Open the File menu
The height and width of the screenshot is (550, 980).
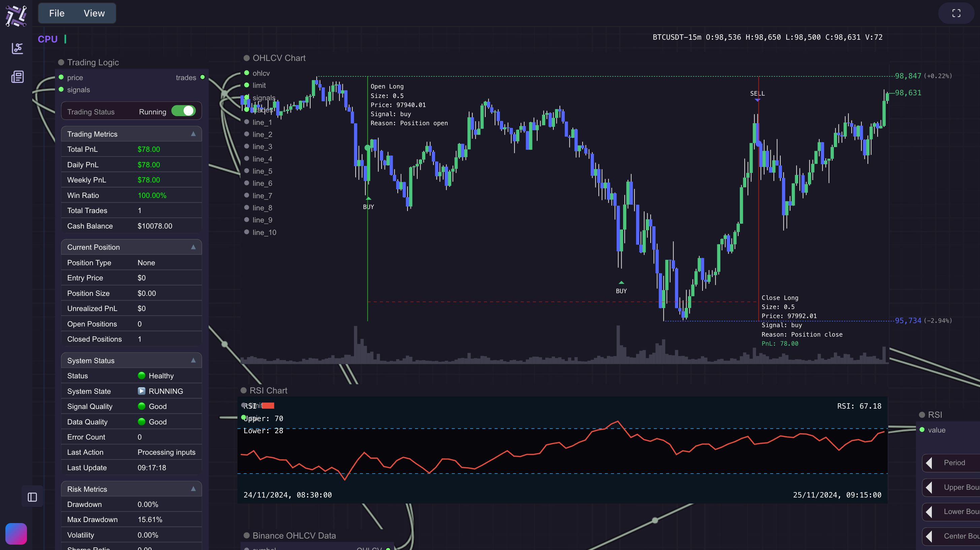coord(57,13)
